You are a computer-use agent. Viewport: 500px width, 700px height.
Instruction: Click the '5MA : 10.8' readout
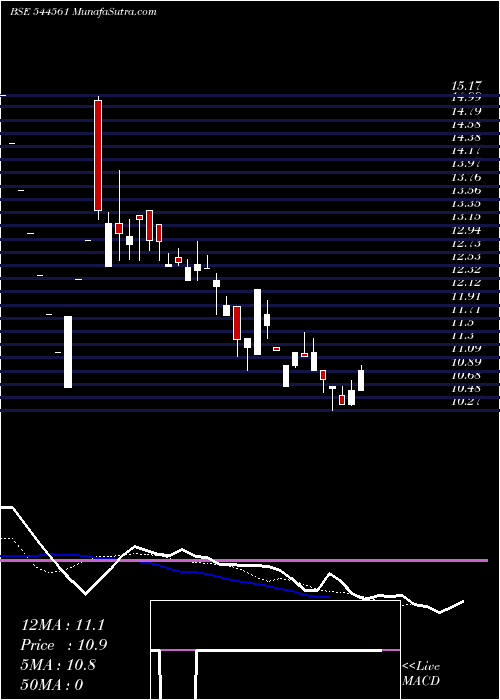(58, 665)
